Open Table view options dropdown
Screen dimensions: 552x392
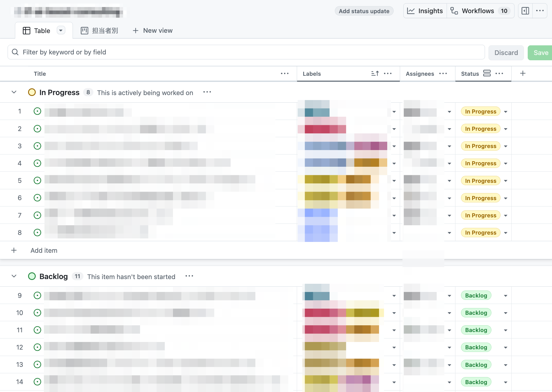pos(61,30)
